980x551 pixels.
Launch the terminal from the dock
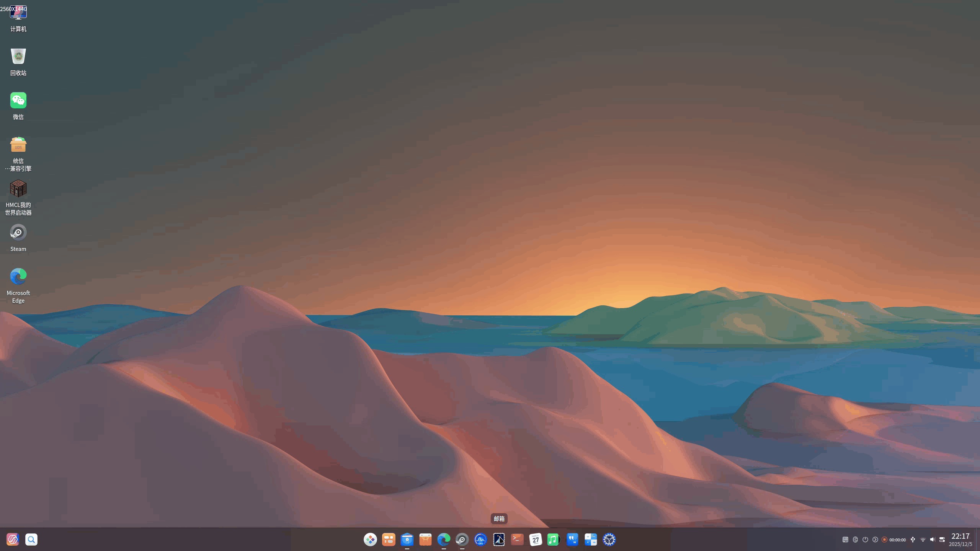pyautogui.click(x=517, y=540)
